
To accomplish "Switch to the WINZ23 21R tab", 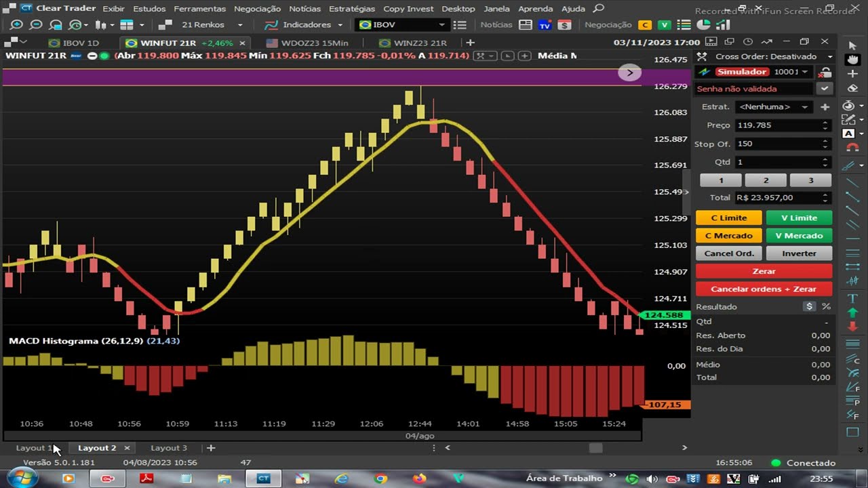I will point(413,43).
